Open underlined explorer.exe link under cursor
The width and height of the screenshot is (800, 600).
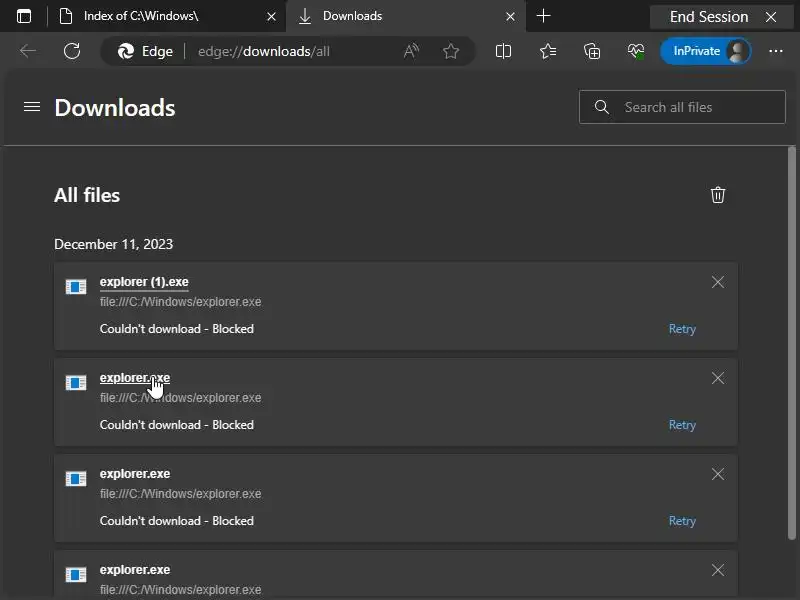coord(135,378)
